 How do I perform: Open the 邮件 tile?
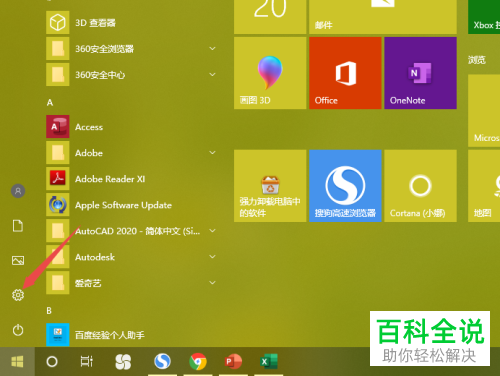point(383,17)
